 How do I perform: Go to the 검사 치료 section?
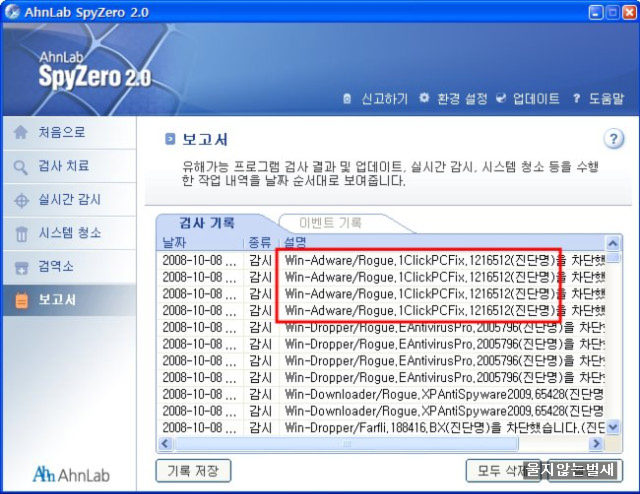pos(69,166)
